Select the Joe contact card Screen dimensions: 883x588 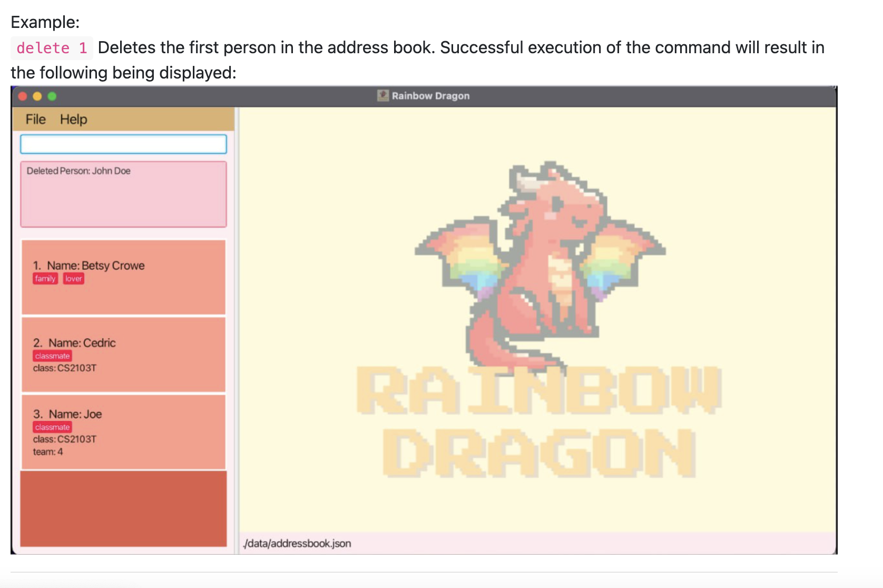click(x=123, y=432)
